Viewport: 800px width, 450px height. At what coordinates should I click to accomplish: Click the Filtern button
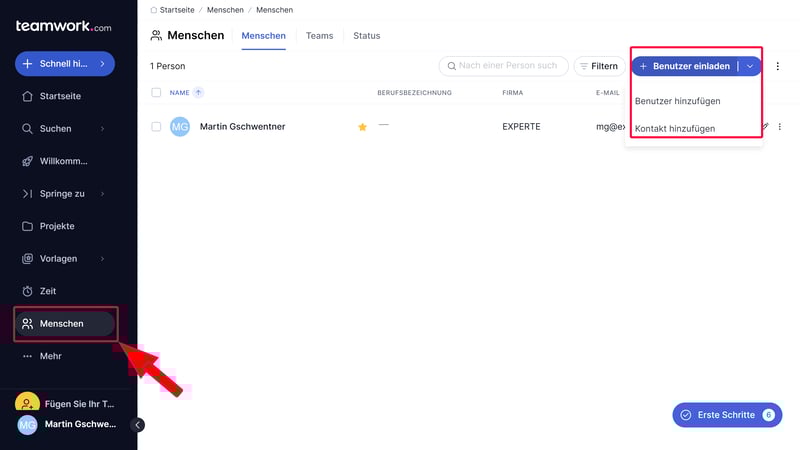point(597,66)
